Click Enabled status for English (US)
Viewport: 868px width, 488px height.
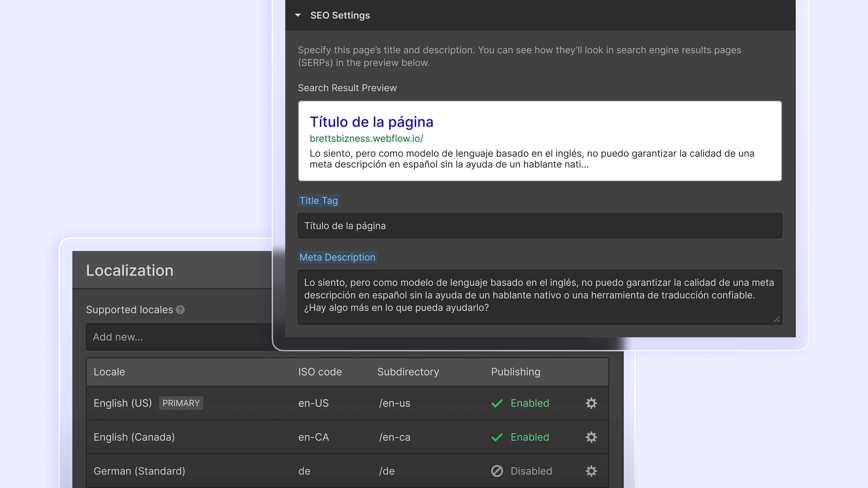coord(530,403)
